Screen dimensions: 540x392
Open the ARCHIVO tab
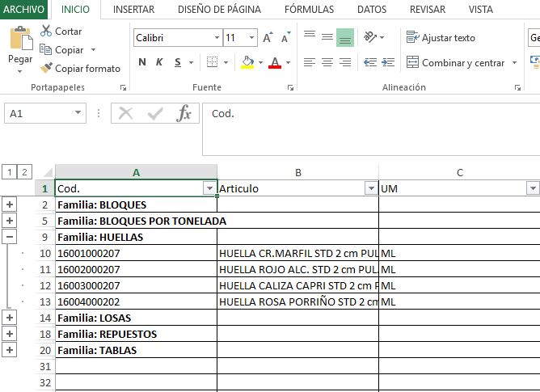coord(23,10)
